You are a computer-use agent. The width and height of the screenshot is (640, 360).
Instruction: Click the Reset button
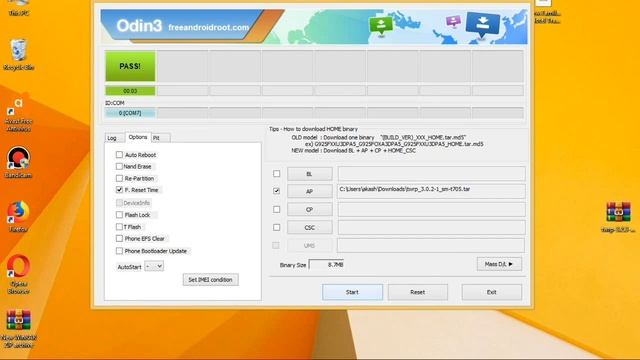418,292
